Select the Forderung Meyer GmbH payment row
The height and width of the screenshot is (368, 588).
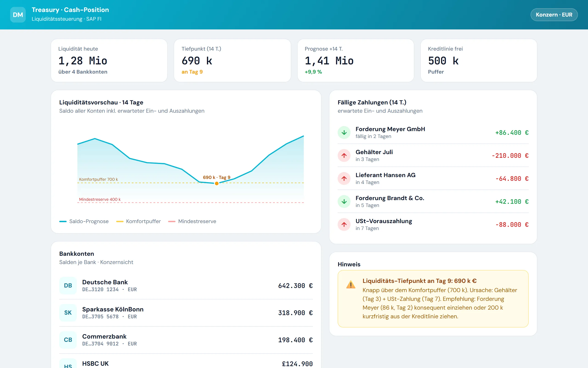tap(433, 132)
